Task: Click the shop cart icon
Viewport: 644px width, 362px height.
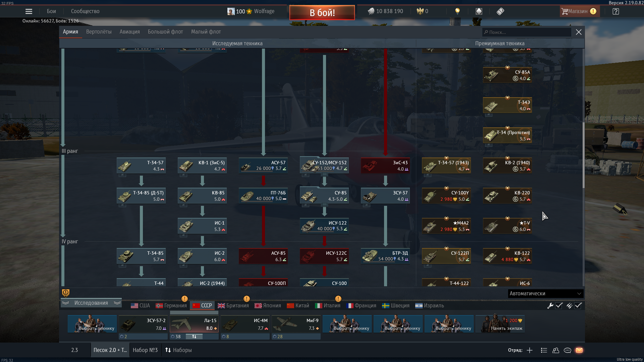Action: tap(565, 11)
